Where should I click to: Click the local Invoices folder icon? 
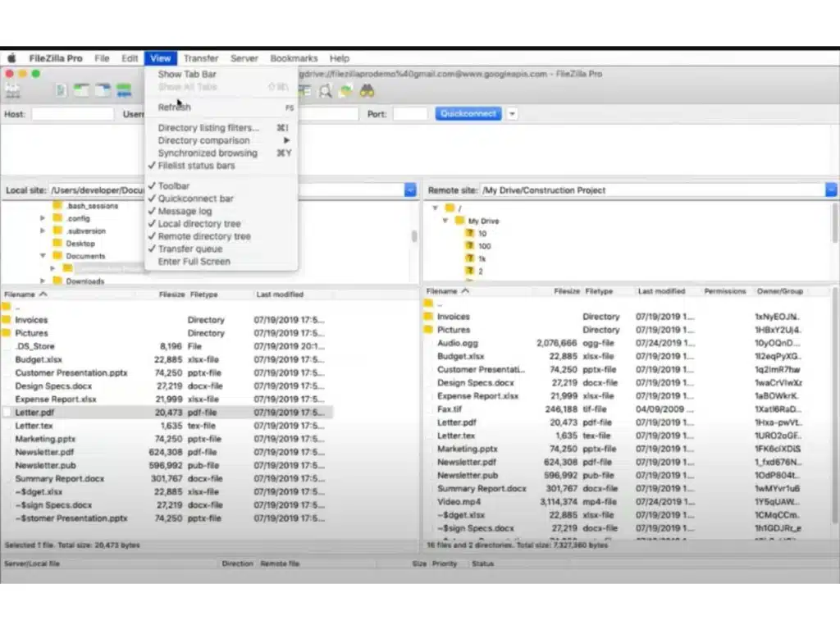point(7,320)
